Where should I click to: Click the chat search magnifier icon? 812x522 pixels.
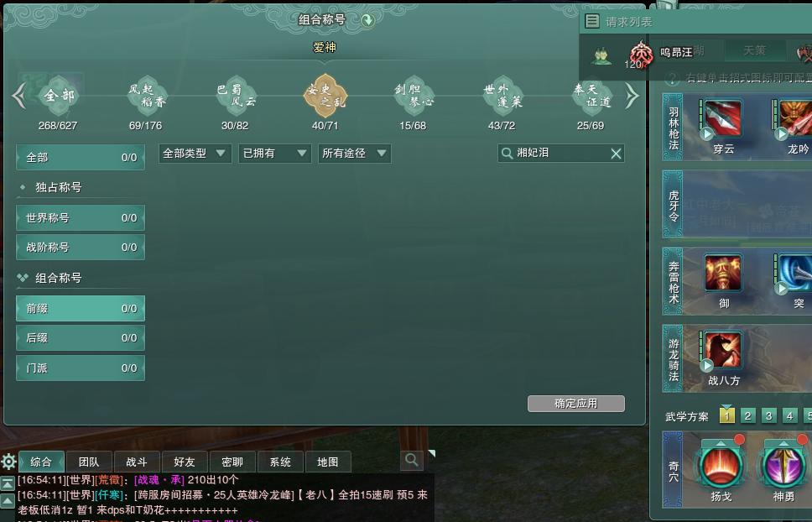tap(412, 459)
